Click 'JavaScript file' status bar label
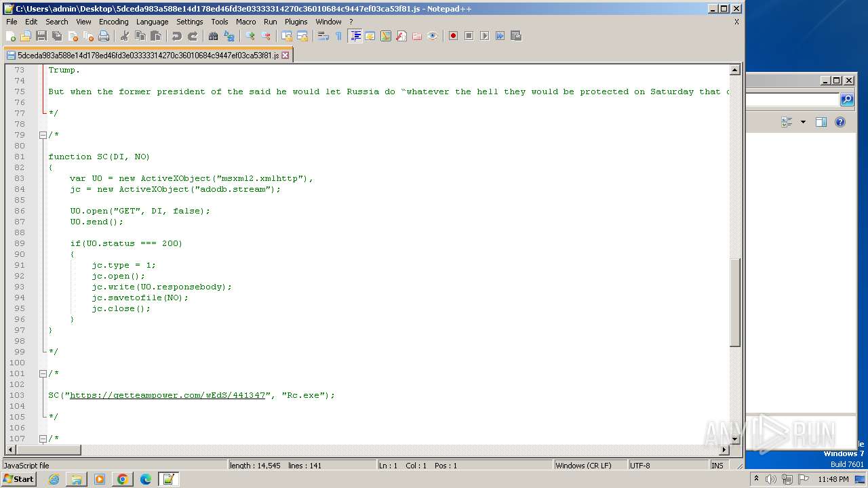The image size is (868, 488). click(26, 466)
